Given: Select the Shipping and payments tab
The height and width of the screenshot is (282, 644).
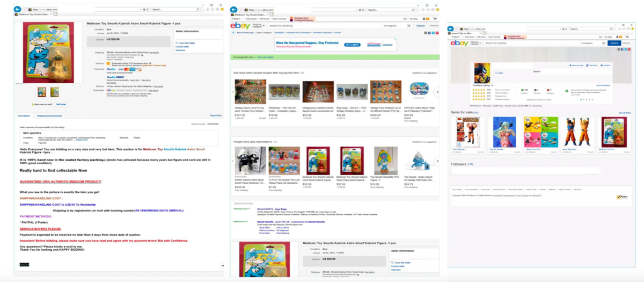Looking at the screenshot, I should pyautogui.click(x=49, y=115).
